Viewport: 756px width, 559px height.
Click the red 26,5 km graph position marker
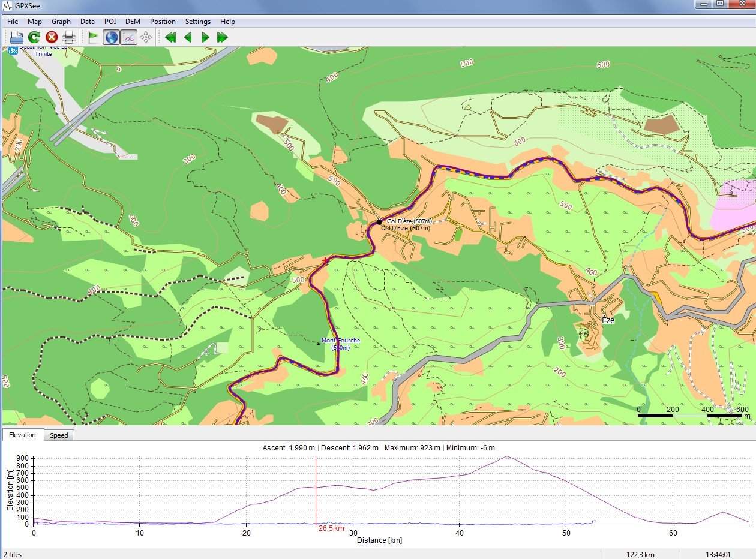pyautogui.click(x=316, y=489)
